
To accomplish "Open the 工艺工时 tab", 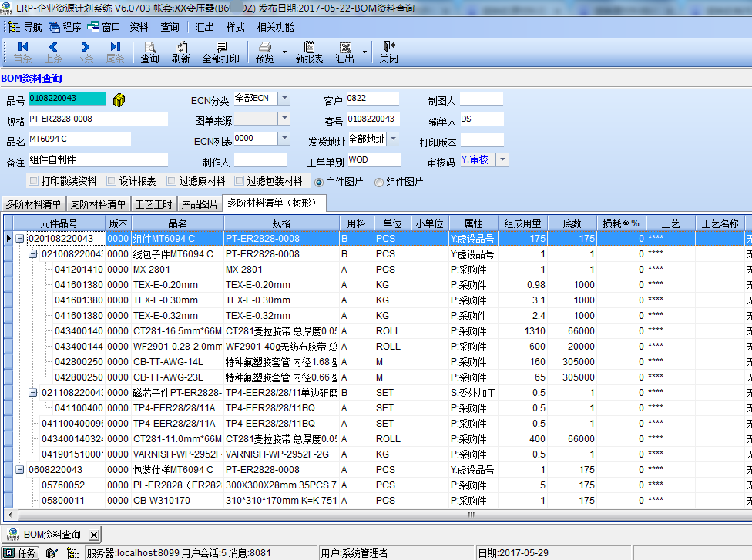I will tap(153, 204).
